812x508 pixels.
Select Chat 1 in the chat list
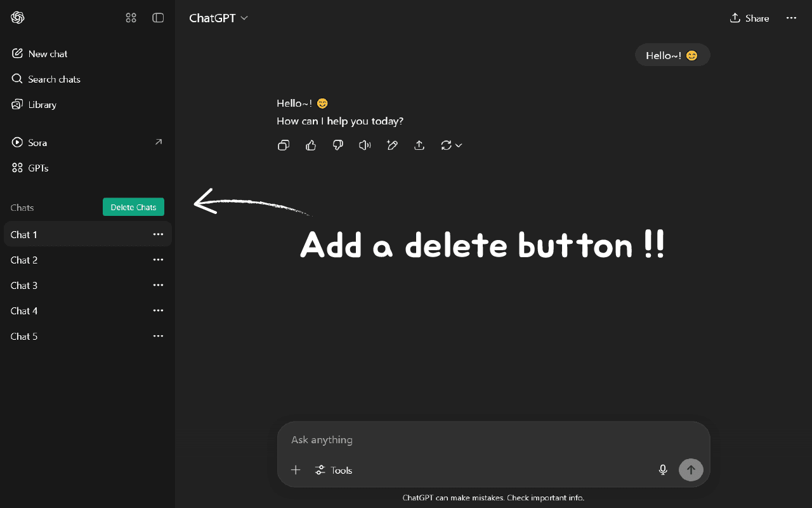pos(88,234)
